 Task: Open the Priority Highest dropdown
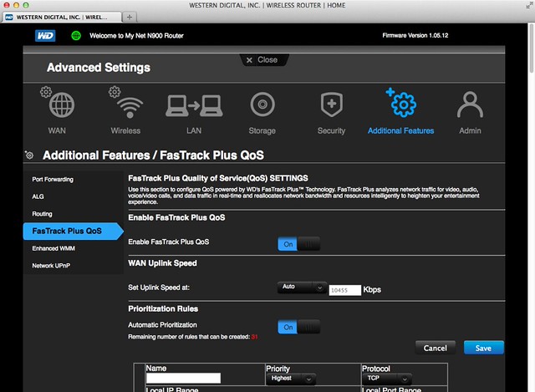tap(291, 379)
